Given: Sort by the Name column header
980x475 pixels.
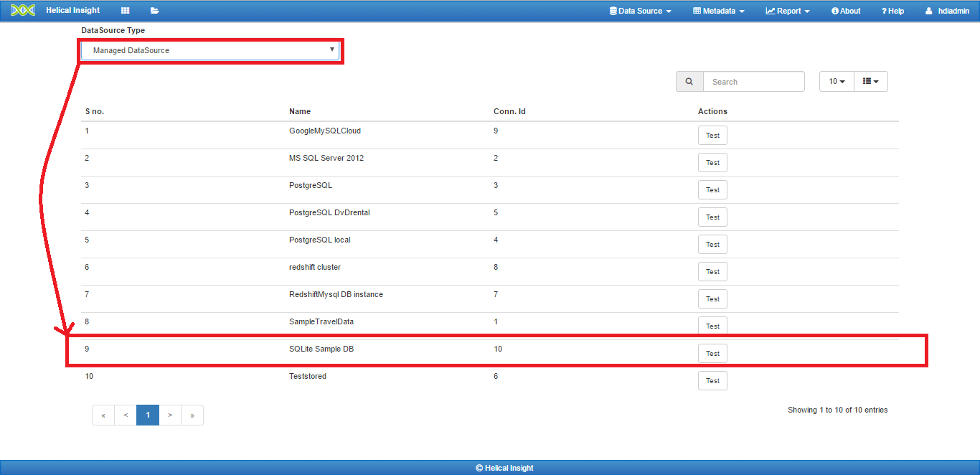Looking at the screenshot, I should 300,111.
